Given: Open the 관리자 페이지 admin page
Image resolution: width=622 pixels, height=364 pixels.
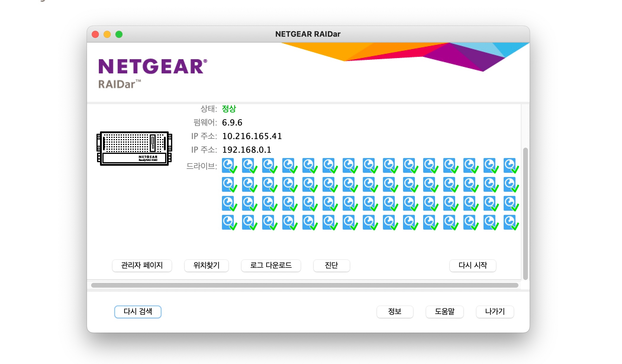Looking at the screenshot, I should click(x=142, y=265).
